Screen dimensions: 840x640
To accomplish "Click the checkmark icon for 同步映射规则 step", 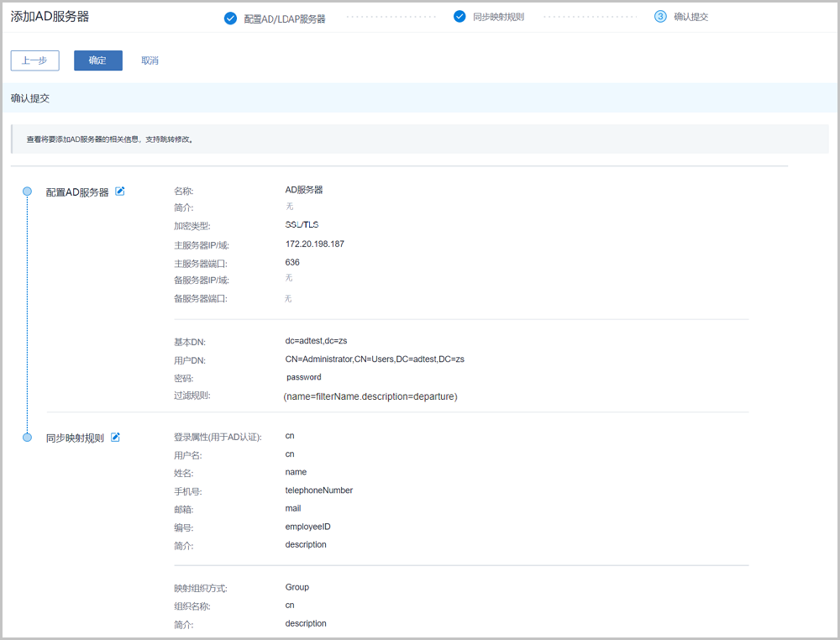I will 459,16.
